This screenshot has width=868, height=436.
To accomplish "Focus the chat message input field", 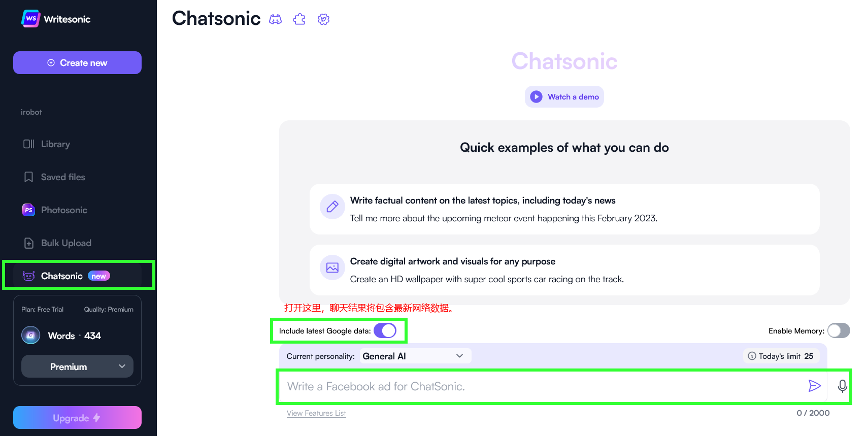I will (543, 386).
